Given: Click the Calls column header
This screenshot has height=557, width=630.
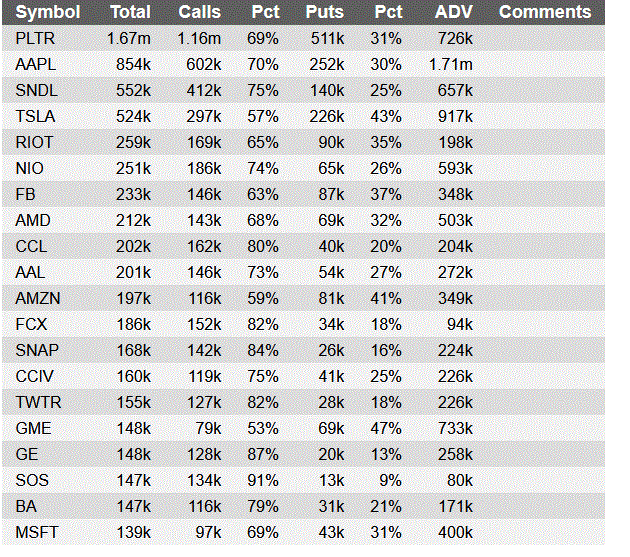Looking at the screenshot, I should click(x=200, y=12).
